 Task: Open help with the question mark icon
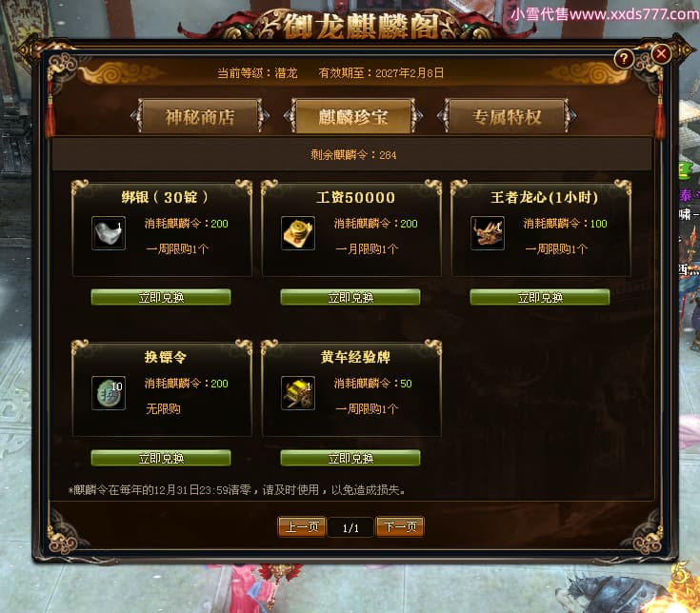(x=624, y=58)
